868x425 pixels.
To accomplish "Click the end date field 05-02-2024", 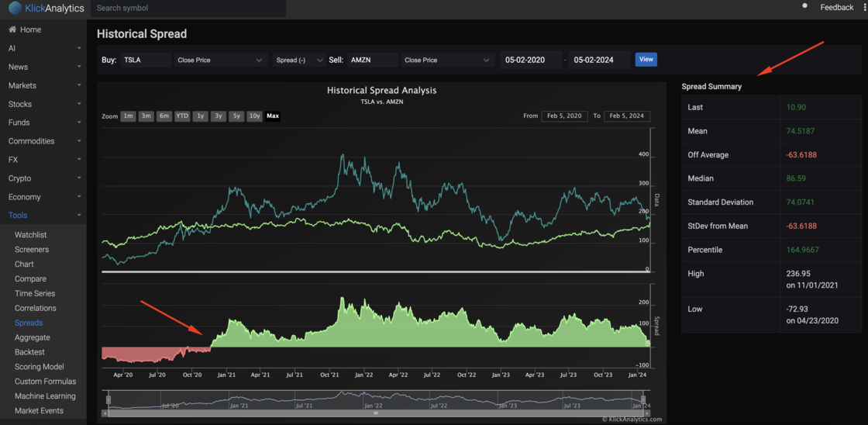I will (600, 60).
